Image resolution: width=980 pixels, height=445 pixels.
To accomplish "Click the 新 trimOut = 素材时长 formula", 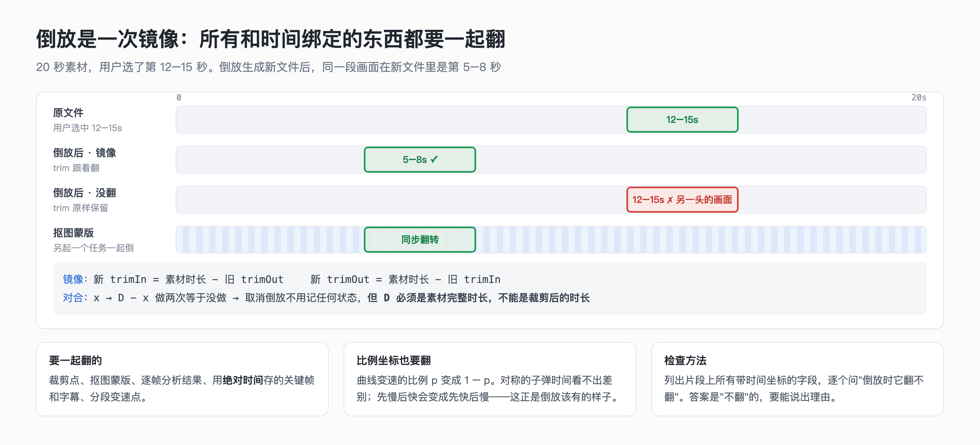I will click(x=405, y=279).
